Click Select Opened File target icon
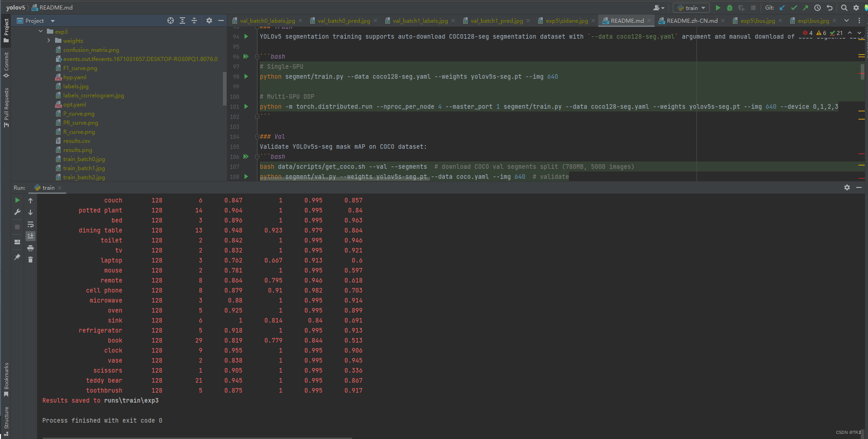This screenshot has width=868, height=439. tap(171, 20)
